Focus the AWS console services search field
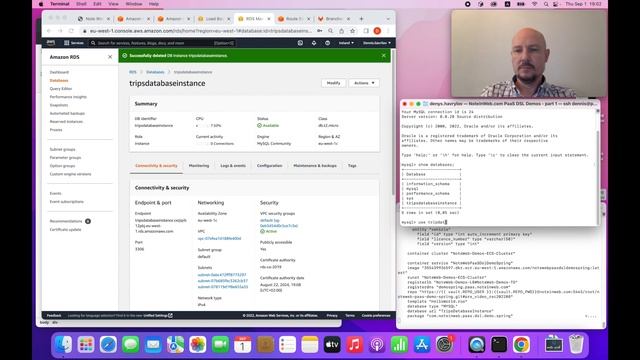640x360 pixels. [x=162, y=43]
